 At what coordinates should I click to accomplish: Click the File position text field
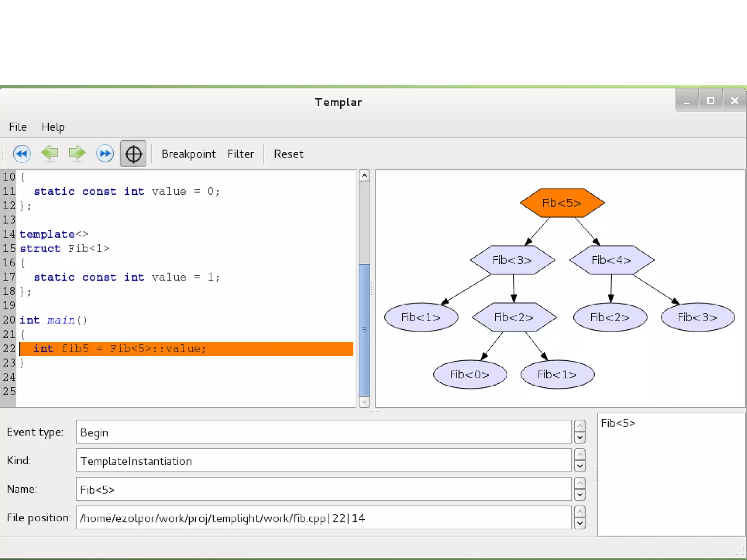tap(323, 518)
